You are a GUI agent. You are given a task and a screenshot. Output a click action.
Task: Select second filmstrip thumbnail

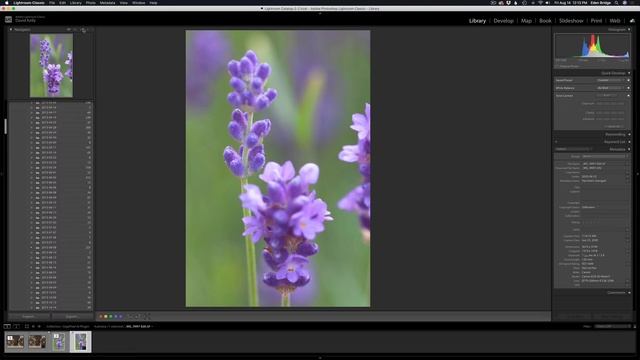tap(37, 341)
